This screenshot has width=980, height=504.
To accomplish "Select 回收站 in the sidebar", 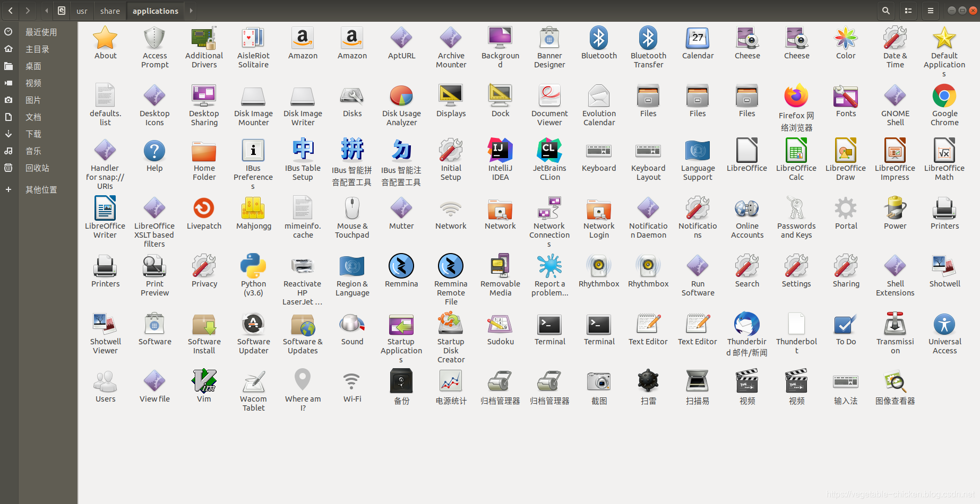I will click(37, 168).
